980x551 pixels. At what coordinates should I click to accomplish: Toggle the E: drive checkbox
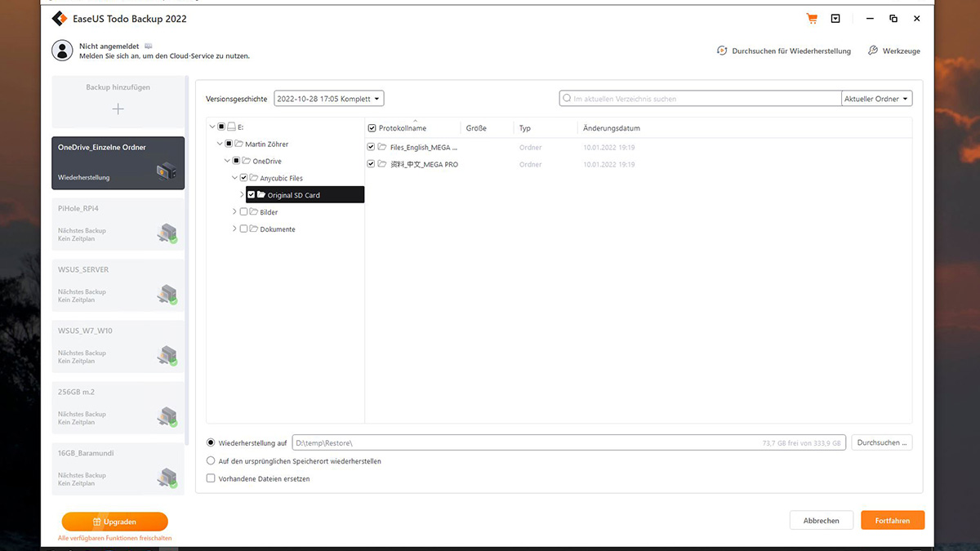[x=221, y=127]
